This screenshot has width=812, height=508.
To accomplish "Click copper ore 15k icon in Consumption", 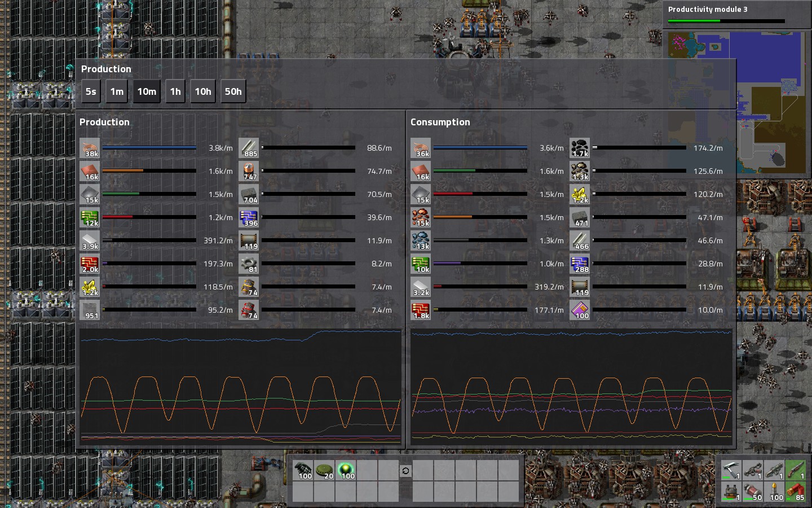I will 421,217.
